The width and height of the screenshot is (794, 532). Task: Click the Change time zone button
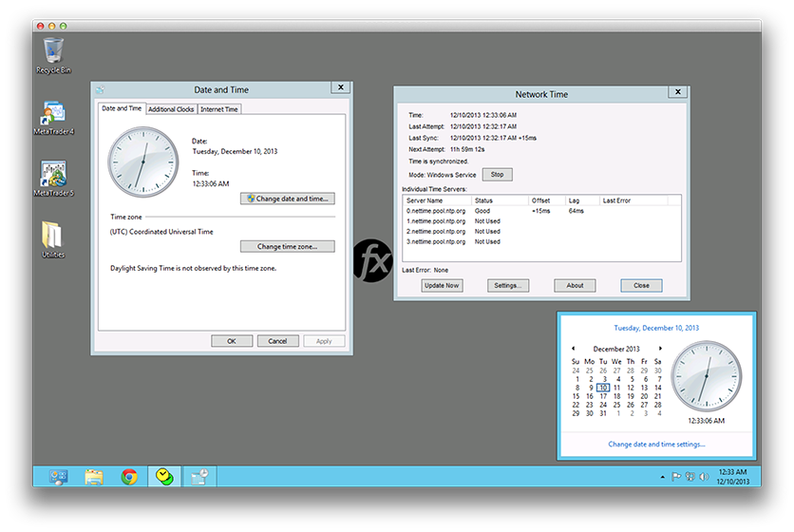[x=287, y=246]
